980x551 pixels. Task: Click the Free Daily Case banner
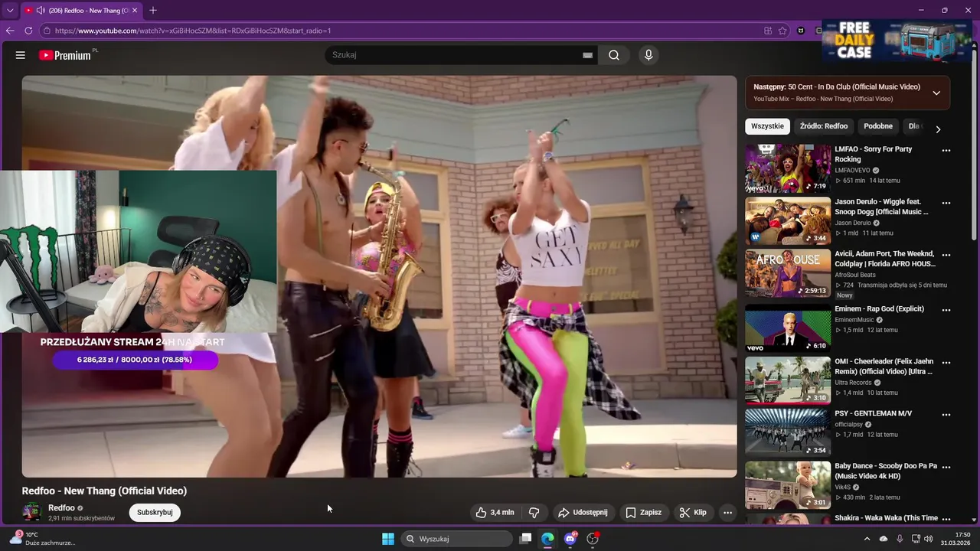[x=896, y=41]
